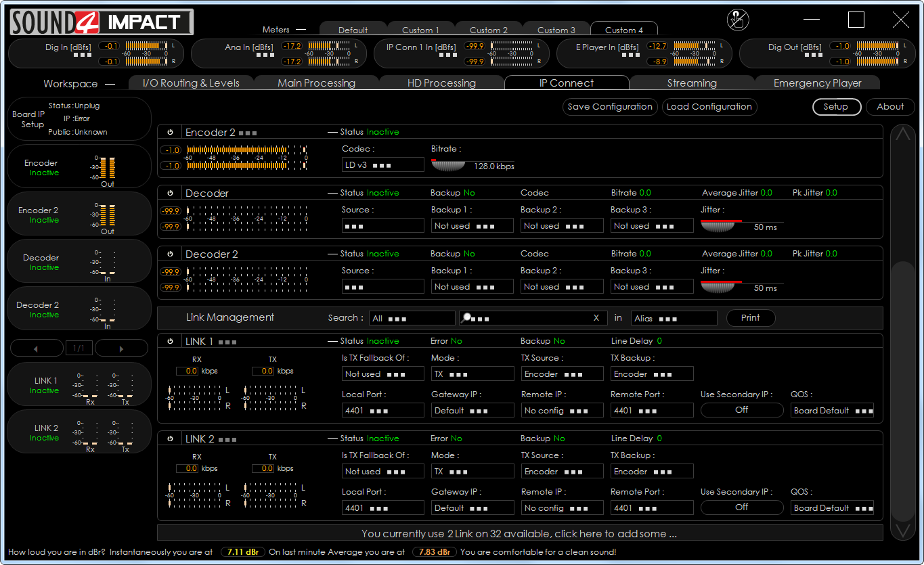Click the touch-lock hand icon in title bar
This screenshot has height=565, width=924.
point(738,20)
